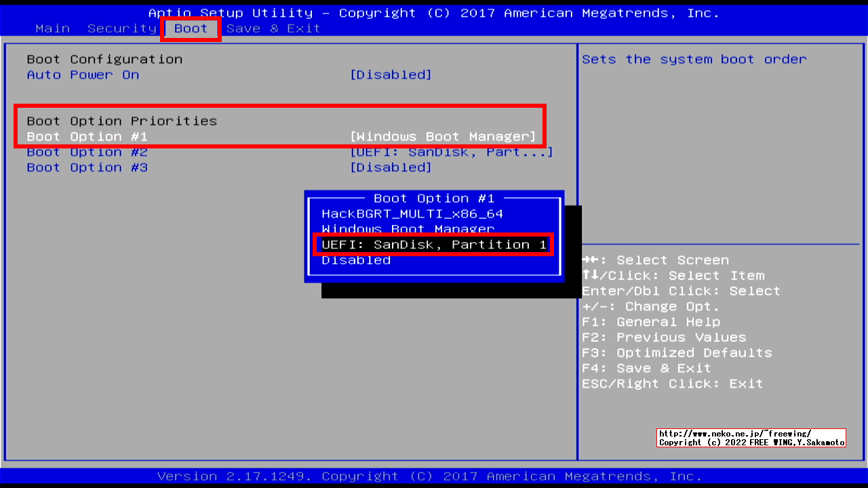The height and width of the screenshot is (488, 868).
Task: Choose HackBGRT_MULTI_x86_64 in the popup list
Action: point(412,214)
